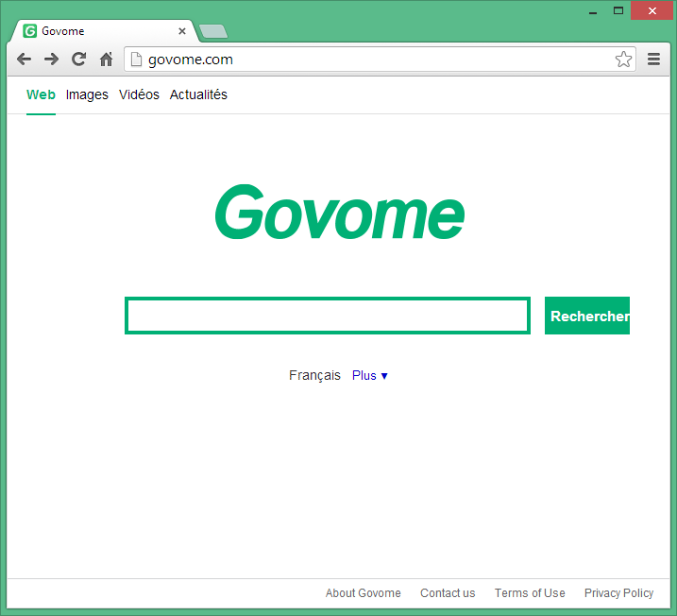Screen dimensions: 677x616
Task: Open the Chrome hamburger menu
Action: pos(653,60)
